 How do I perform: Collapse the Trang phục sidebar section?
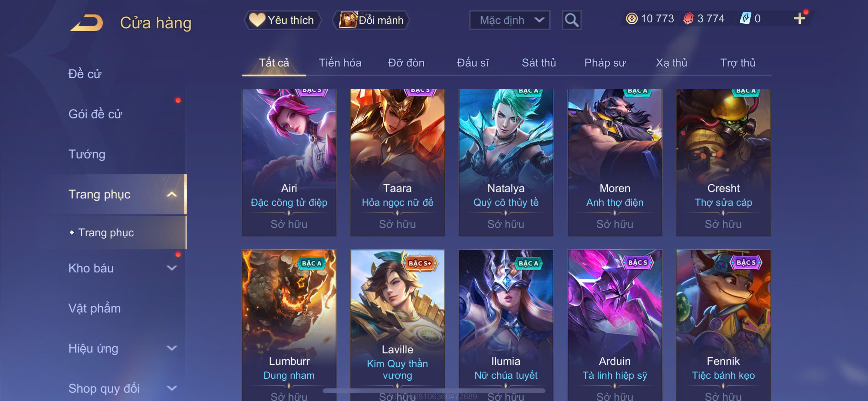172,194
